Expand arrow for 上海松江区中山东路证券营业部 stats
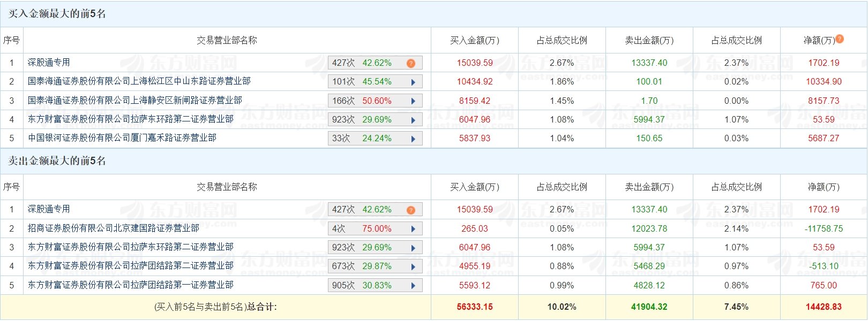The height and width of the screenshot is (321, 868). 413,82
